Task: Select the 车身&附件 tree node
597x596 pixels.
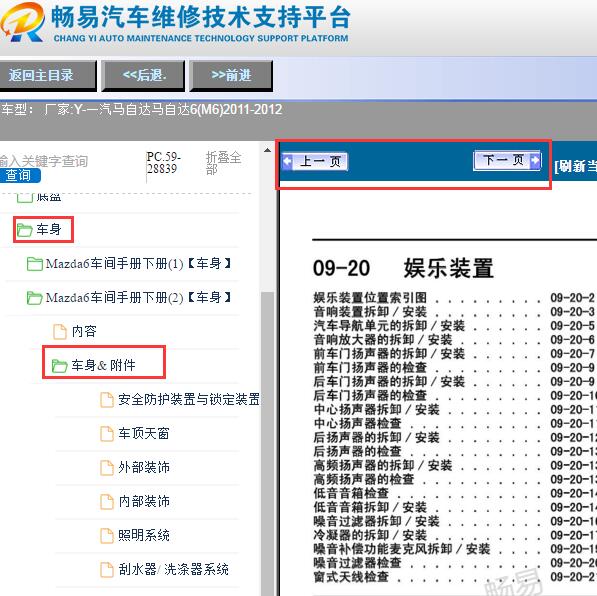Action: tap(103, 365)
